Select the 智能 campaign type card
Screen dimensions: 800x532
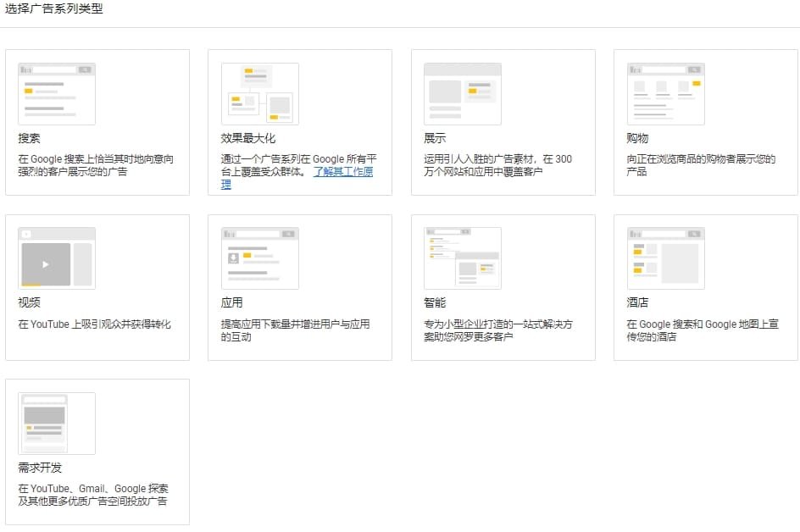[503, 288]
